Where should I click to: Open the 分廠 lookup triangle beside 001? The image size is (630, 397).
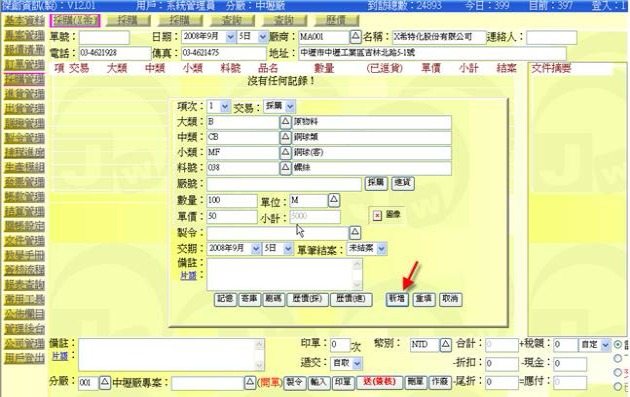click(104, 382)
